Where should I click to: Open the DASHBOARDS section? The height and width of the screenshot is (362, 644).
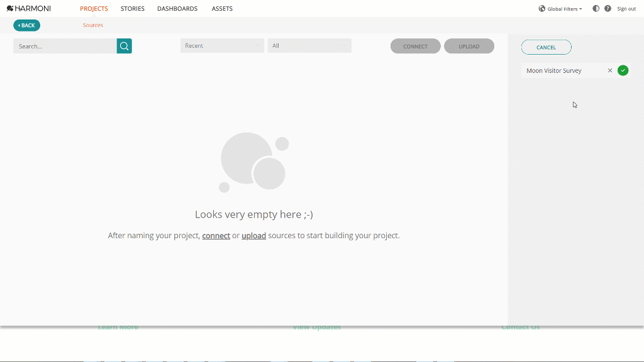click(x=177, y=8)
